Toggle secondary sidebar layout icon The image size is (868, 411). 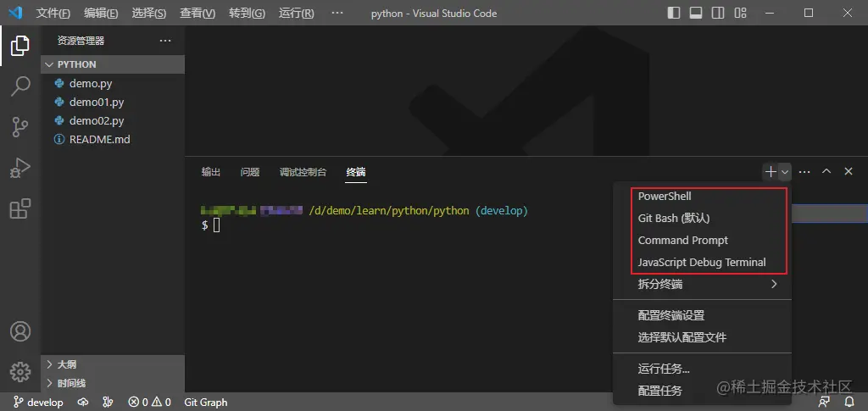[x=718, y=13]
